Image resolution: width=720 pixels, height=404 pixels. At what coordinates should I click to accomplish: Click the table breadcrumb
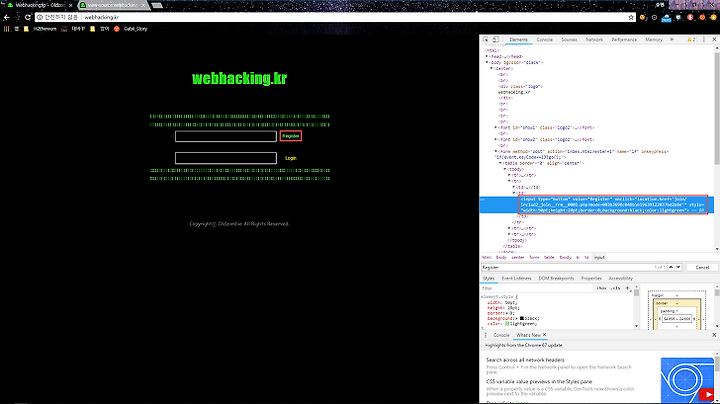click(x=549, y=258)
